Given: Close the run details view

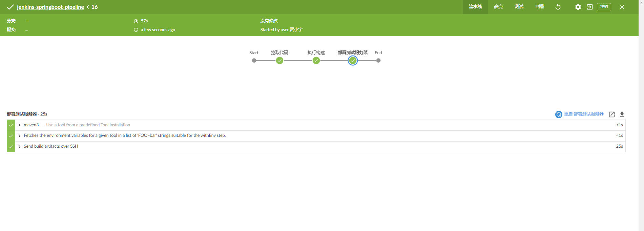Looking at the screenshot, I should tap(622, 7).
